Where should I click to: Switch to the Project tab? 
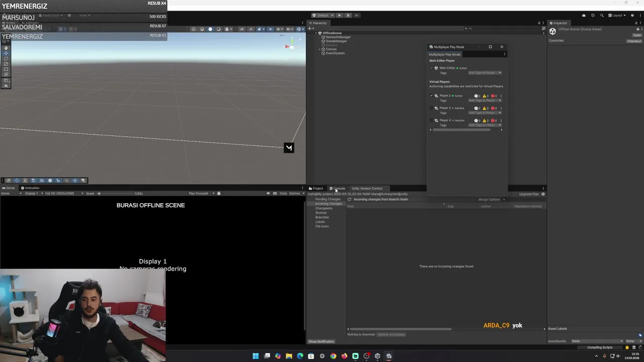[316, 189]
